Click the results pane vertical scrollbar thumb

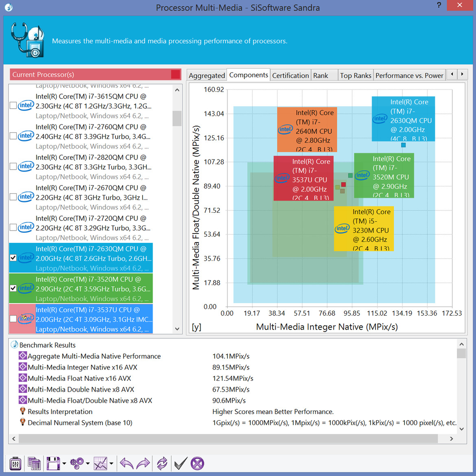(462, 354)
